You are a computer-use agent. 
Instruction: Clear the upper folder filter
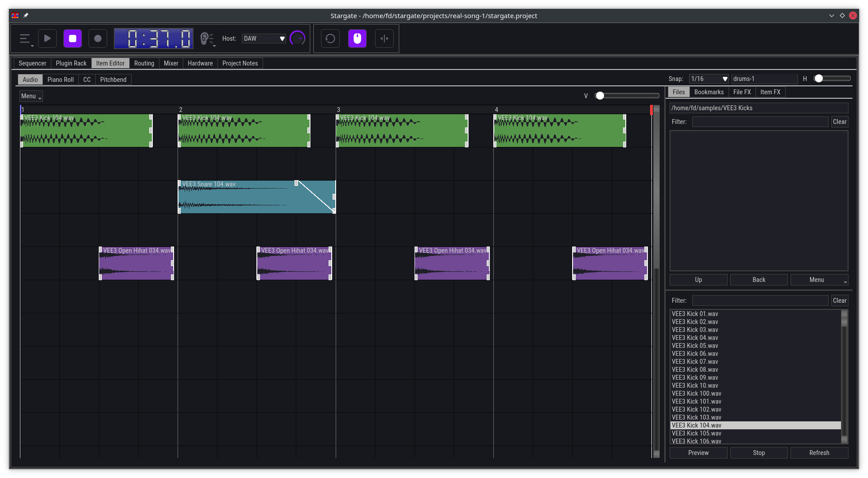[840, 122]
